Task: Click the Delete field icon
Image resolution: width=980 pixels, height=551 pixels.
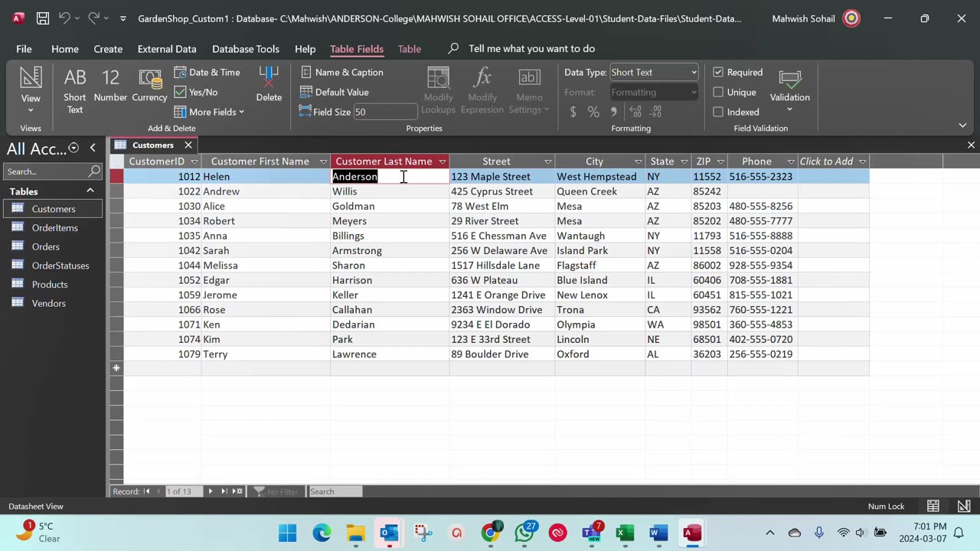Action: [269, 86]
